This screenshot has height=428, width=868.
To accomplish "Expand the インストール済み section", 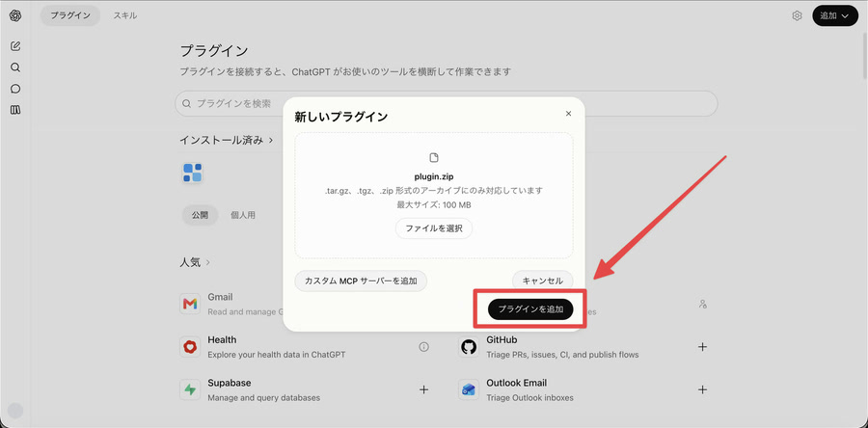I will 227,140.
